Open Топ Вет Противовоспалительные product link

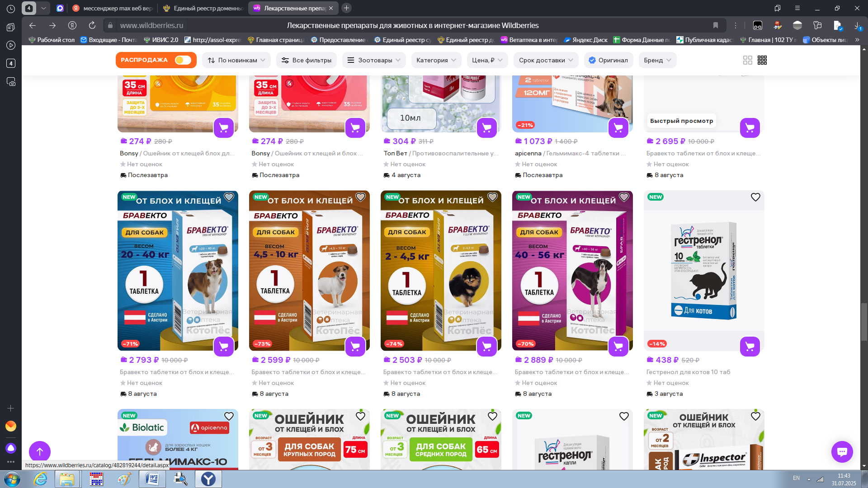pos(441,154)
